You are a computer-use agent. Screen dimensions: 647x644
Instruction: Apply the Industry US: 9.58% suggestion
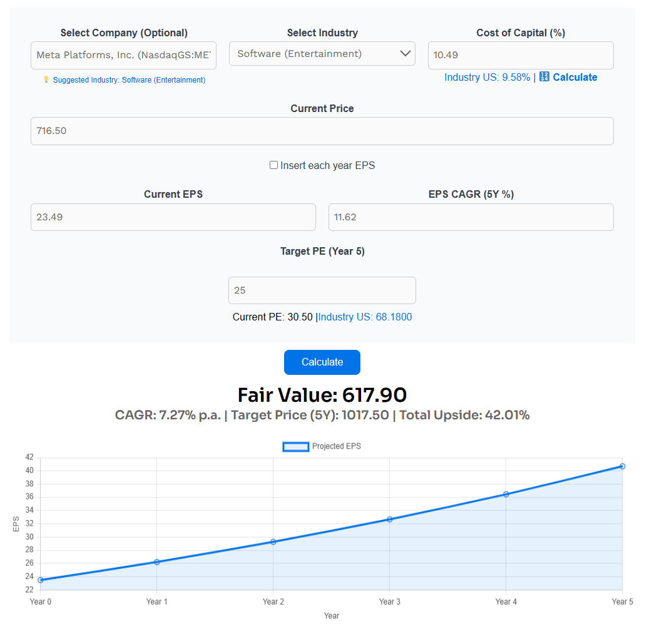487,77
